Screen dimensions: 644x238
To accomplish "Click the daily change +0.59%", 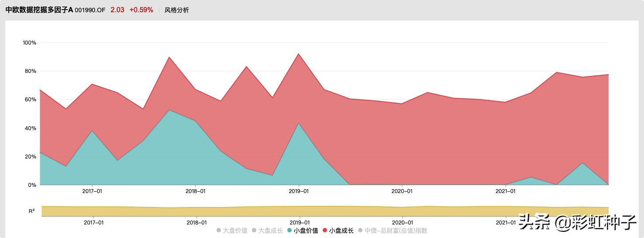I will 141,10.
